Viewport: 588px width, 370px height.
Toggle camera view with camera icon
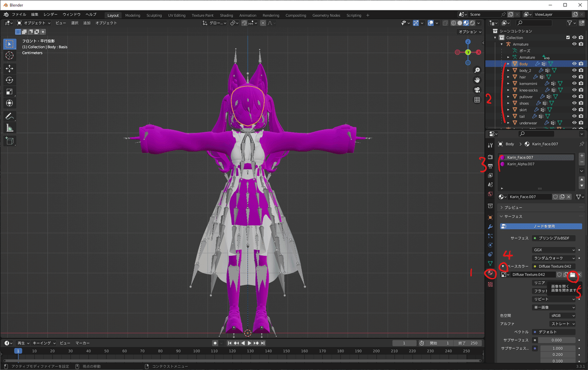click(477, 90)
